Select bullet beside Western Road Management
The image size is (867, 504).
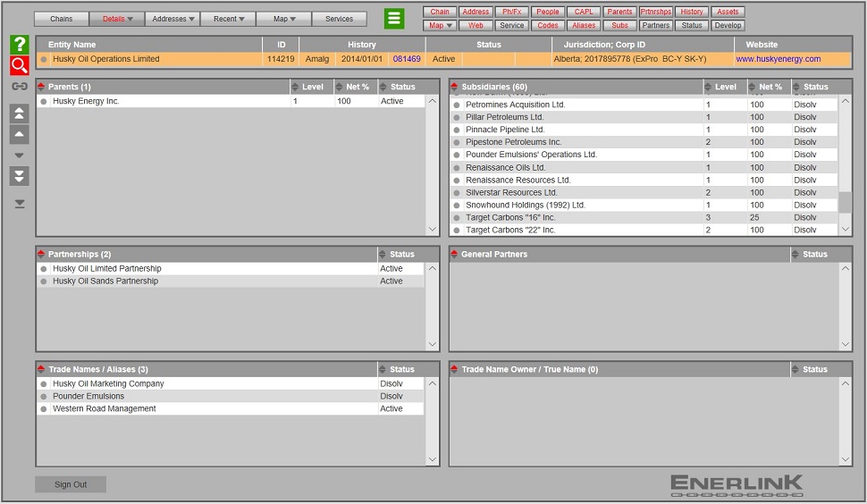coord(44,409)
